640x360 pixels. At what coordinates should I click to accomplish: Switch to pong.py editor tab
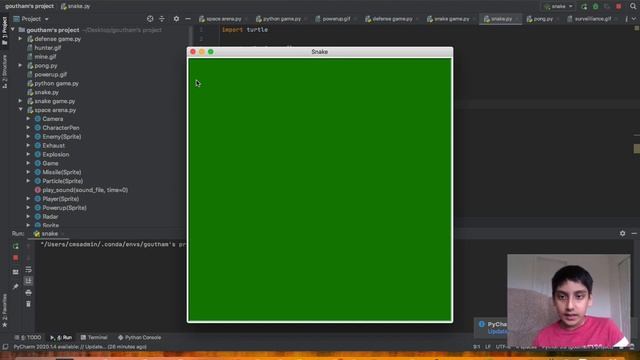[x=540, y=19]
